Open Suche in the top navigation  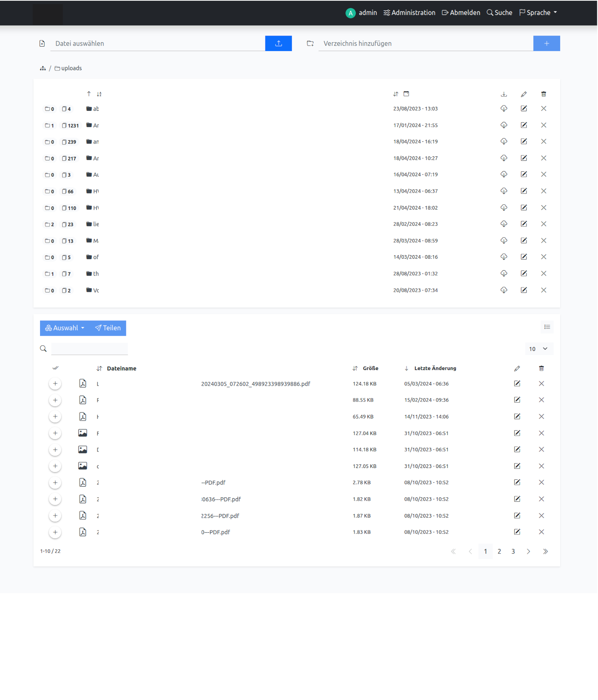[x=499, y=12]
